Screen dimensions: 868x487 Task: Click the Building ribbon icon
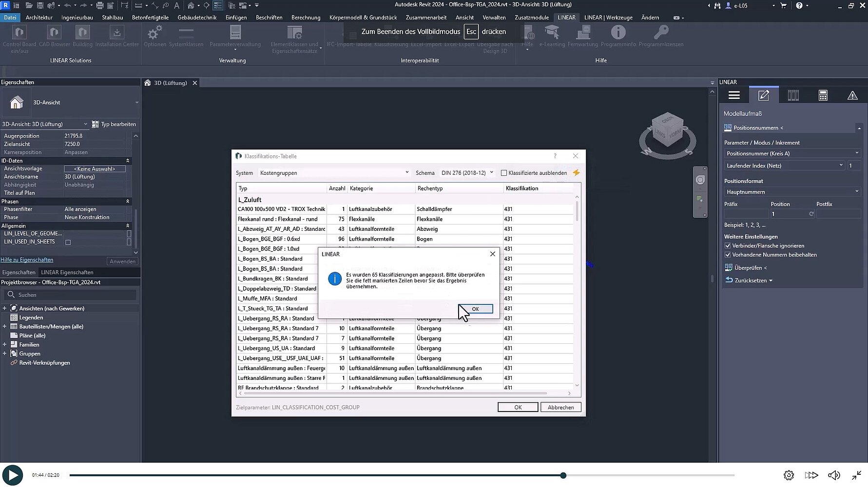82,33
